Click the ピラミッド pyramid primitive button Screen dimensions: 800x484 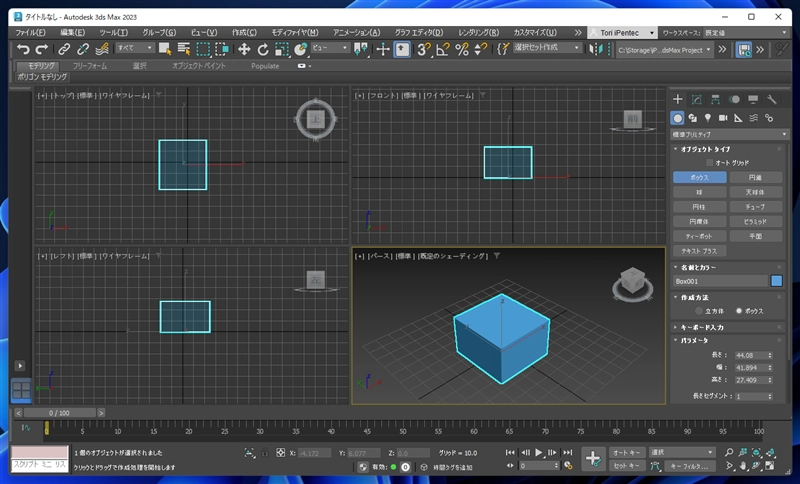[x=756, y=222]
